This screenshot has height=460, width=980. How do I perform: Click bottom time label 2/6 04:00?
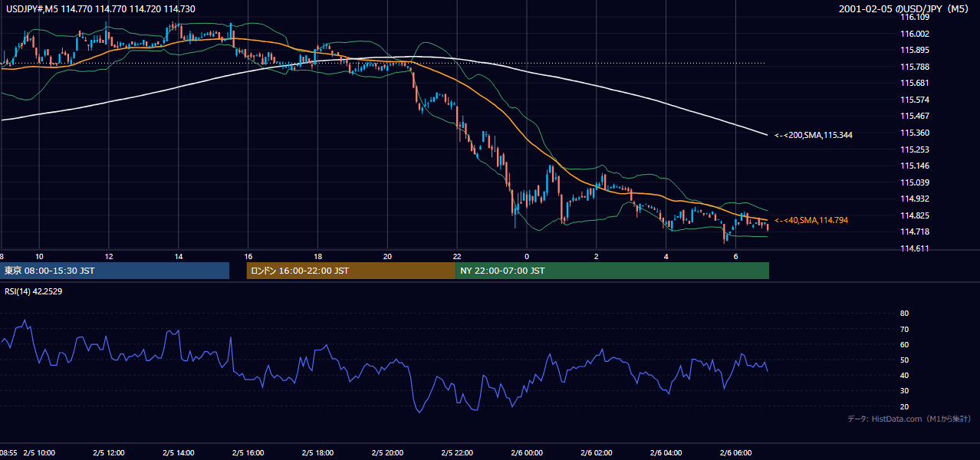point(666,452)
